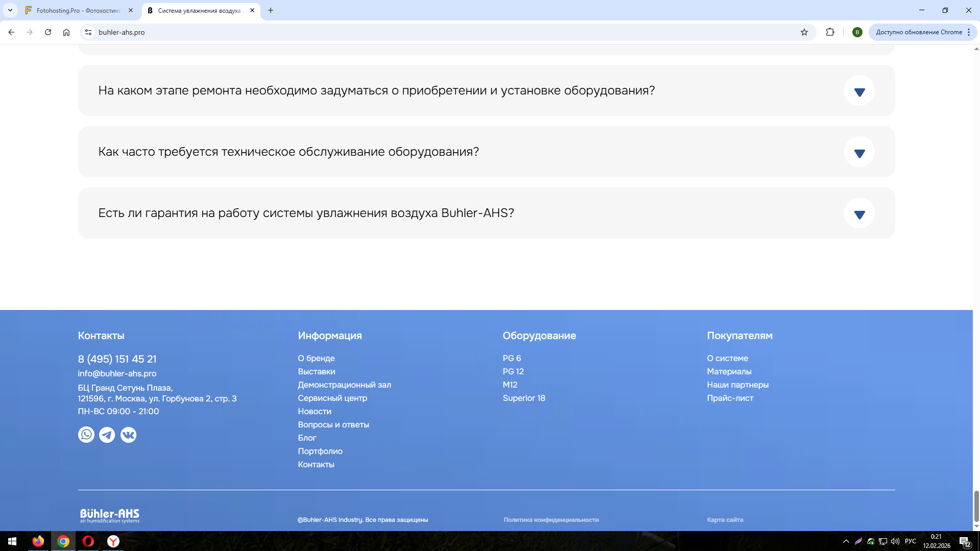Launch Opera from taskbar
The width and height of the screenshot is (980, 551).
click(88, 541)
